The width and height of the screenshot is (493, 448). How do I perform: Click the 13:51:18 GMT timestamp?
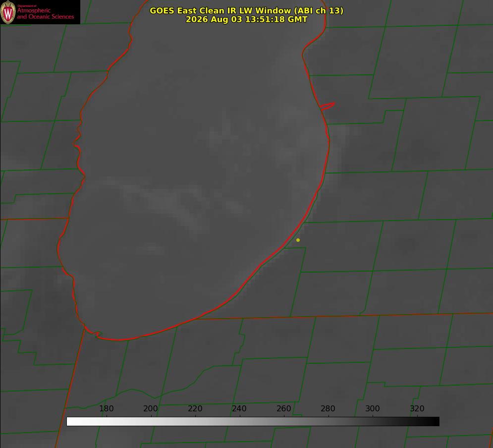(276, 19)
